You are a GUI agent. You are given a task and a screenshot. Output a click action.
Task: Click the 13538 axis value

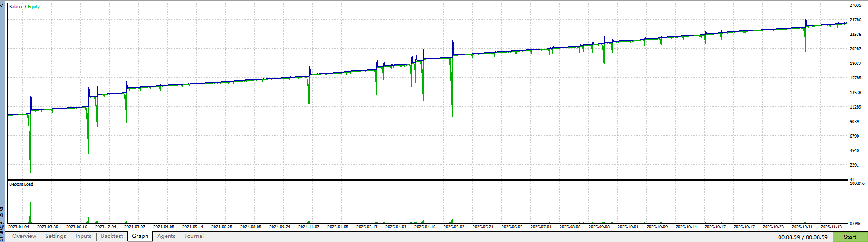pyautogui.click(x=855, y=93)
